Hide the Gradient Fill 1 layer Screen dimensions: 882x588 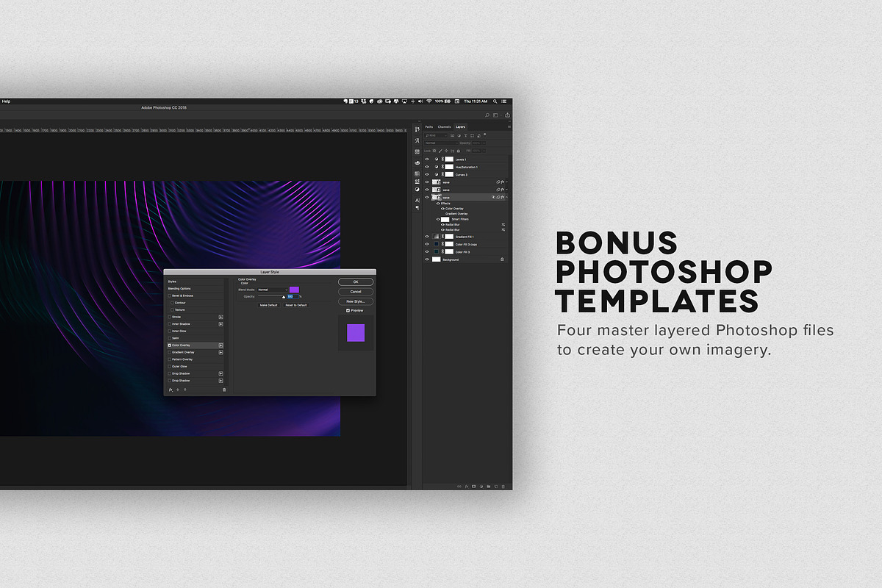427,237
